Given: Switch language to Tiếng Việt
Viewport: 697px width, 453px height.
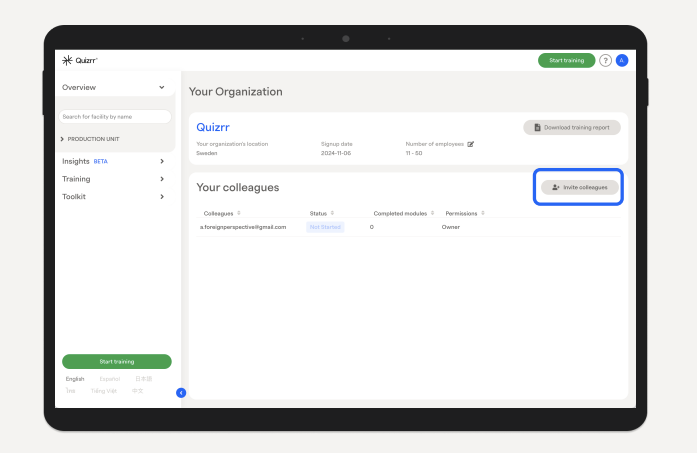Looking at the screenshot, I should pyautogui.click(x=104, y=391).
